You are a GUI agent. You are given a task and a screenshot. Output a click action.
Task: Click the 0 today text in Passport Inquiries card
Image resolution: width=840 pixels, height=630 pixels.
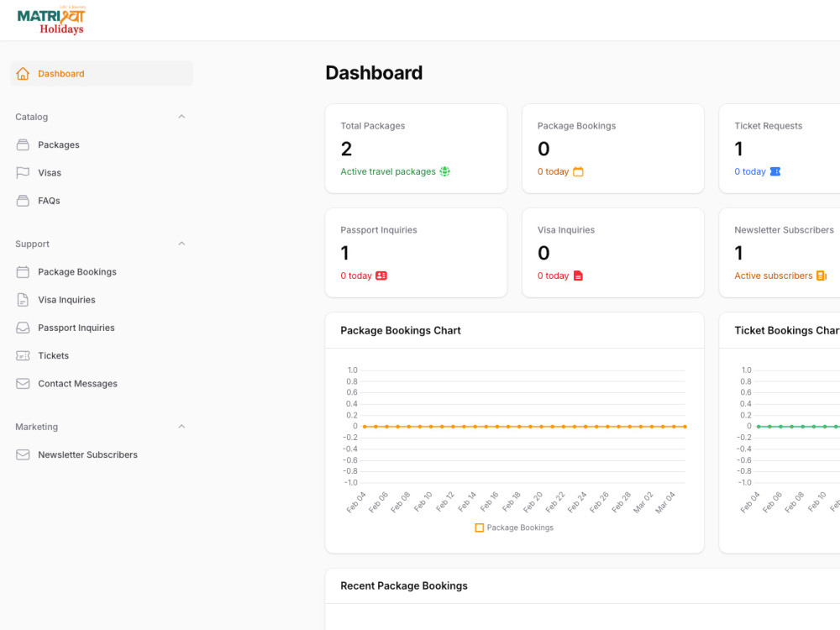356,276
